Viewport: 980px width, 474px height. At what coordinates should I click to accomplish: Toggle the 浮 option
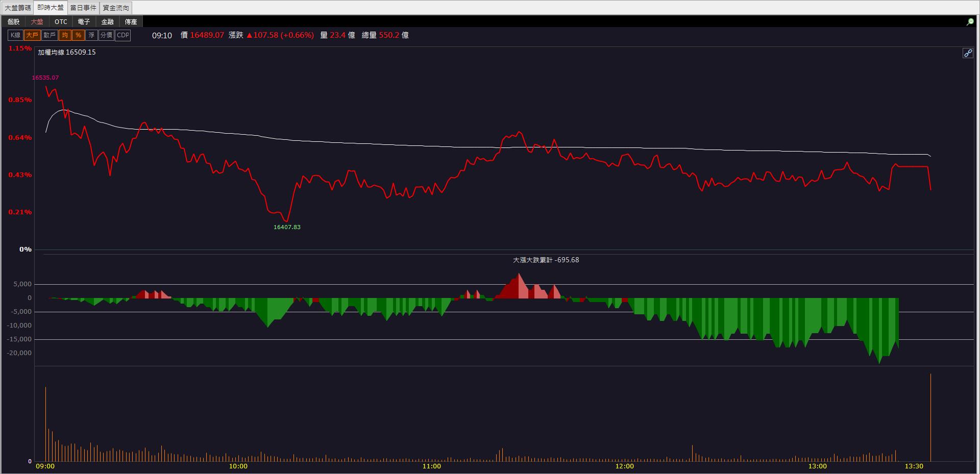pos(91,35)
